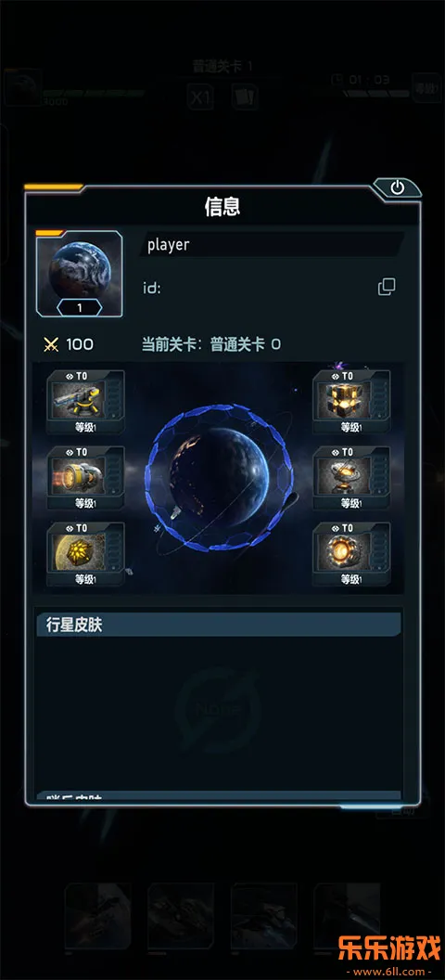Select the yellow shield emblem slot
Image resolution: width=445 pixels, height=980 pixels.
(x=85, y=554)
